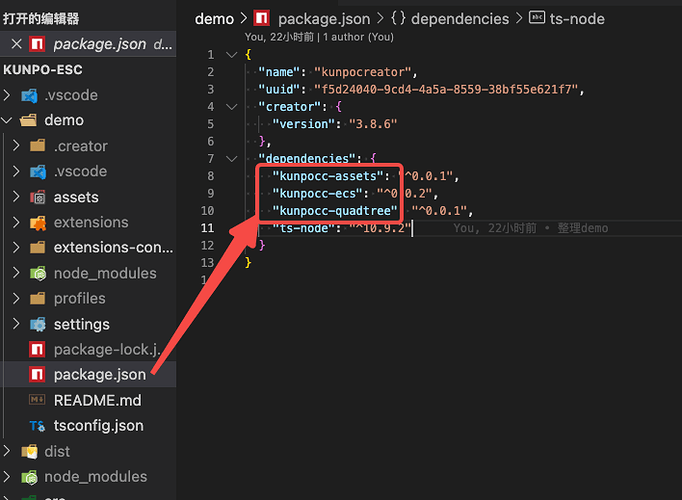Click the demo .vscode folder icon
This screenshot has height=500, width=682.
38,172
